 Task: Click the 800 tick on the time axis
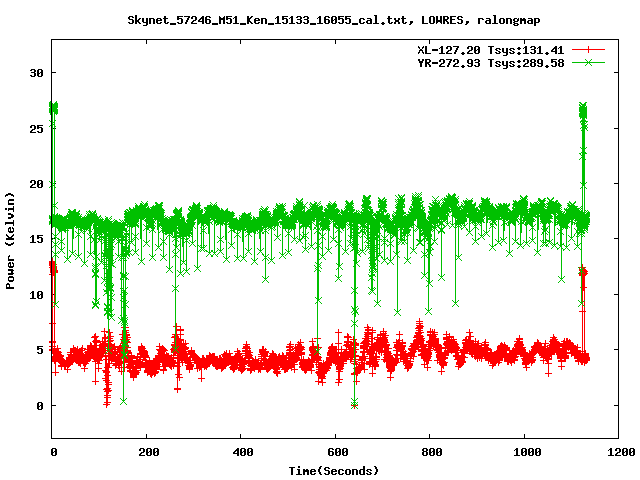tap(429, 452)
